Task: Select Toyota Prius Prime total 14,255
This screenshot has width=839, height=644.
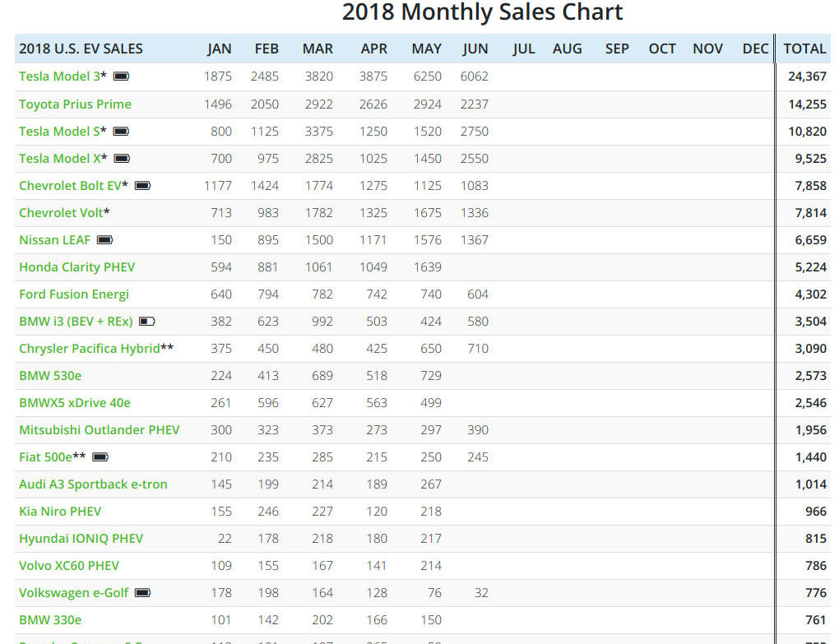Action: coord(807,104)
